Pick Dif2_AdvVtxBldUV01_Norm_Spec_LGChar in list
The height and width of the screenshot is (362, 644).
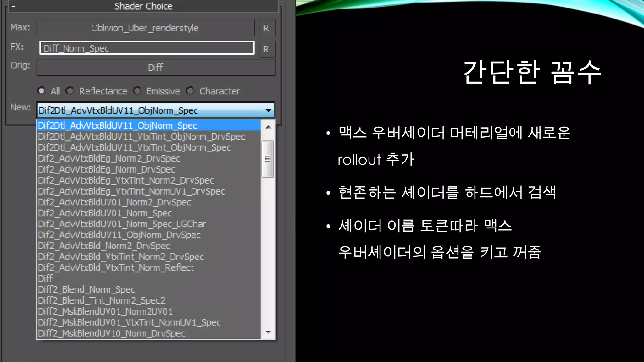click(x=122, y=224)
